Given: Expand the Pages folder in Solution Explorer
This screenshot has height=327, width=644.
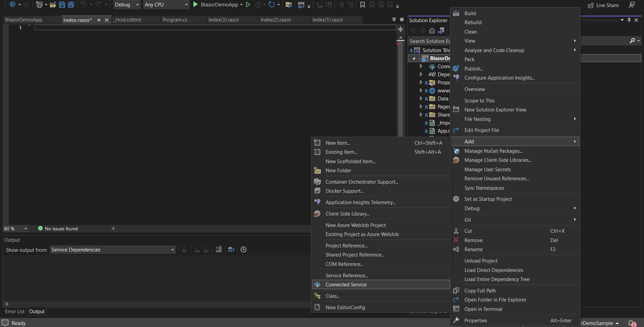Looking at the screenshot, I should [x=421, y=106].
